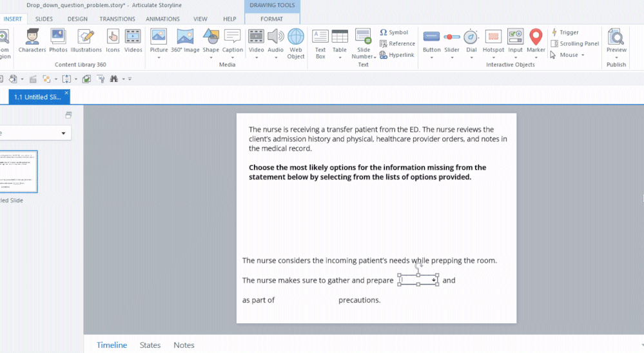This screenshot has width=644, height=353.
Task: Click the binoculars Find icon
Action: click(113, 79)
